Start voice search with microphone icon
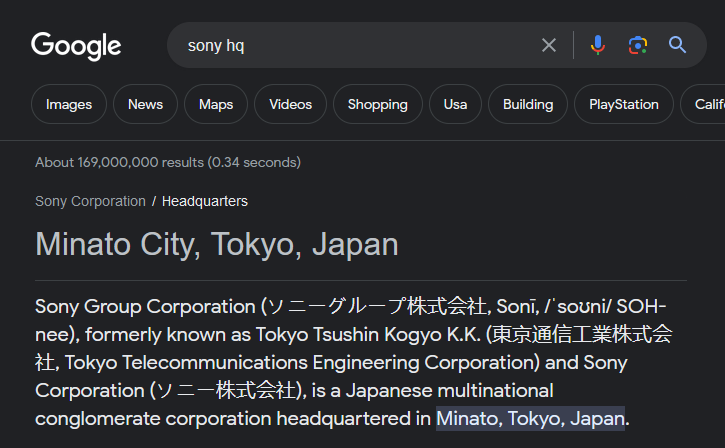Image resolution: width=725 pixels, height=448 pixels. tap(598, 45)
